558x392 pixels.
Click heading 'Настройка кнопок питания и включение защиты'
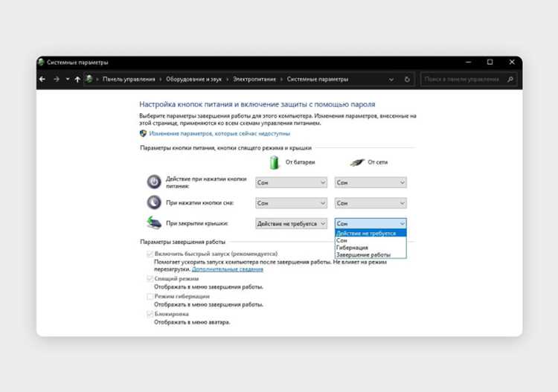point(257,104)
